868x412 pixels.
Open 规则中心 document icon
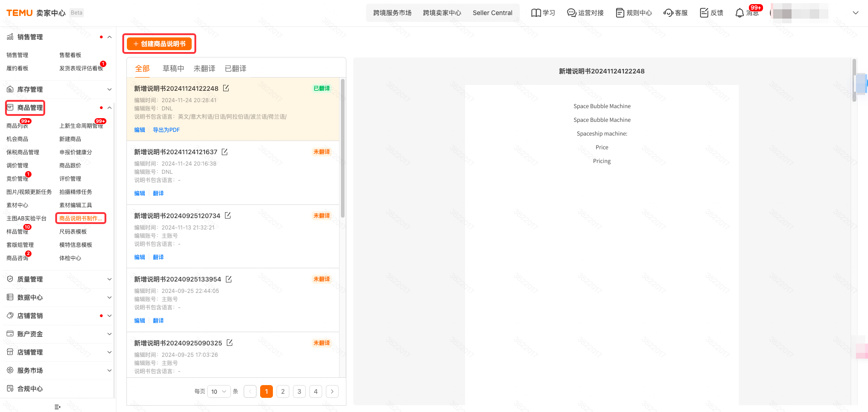[x=620, y=13]
